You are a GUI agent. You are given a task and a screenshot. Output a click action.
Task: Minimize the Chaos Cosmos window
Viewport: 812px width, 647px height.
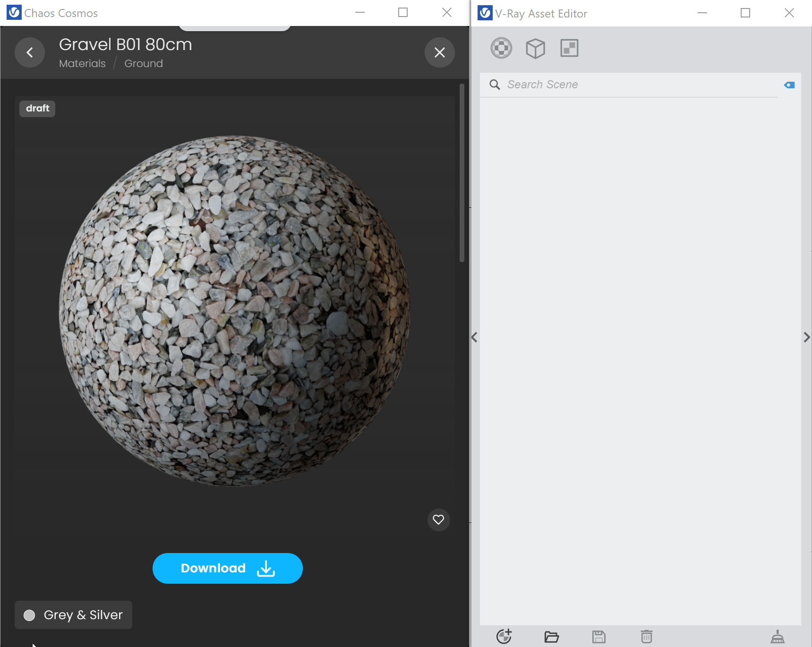pos(360,13)
